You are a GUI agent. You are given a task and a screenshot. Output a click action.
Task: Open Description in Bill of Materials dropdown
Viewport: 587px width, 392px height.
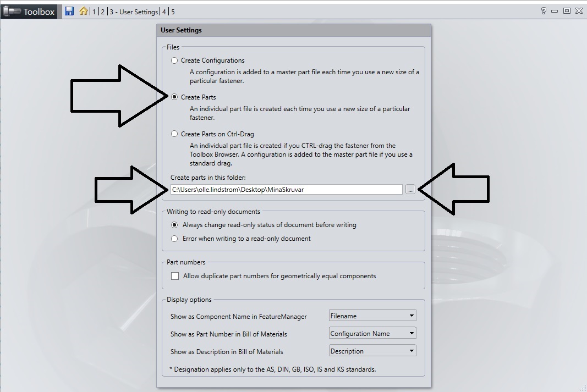(x=372, y=351)
